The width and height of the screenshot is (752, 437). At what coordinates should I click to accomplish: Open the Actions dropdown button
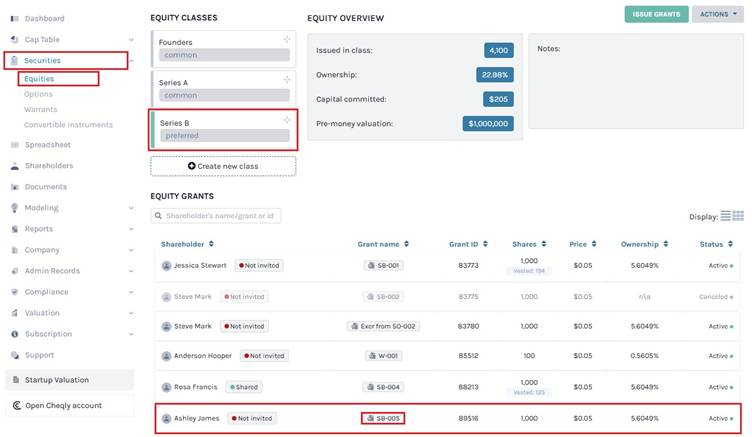tap(719, 14)
